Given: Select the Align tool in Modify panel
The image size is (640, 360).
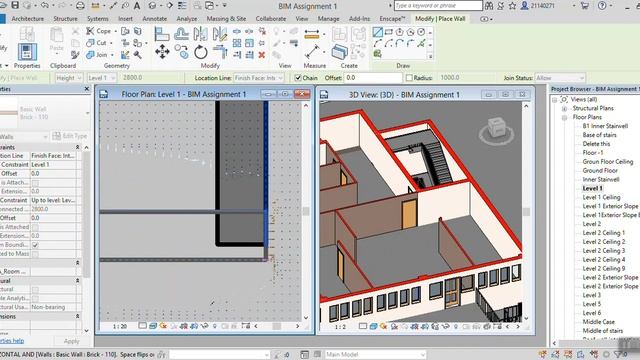Looking at the screenshot, I should tap(162, 34).
